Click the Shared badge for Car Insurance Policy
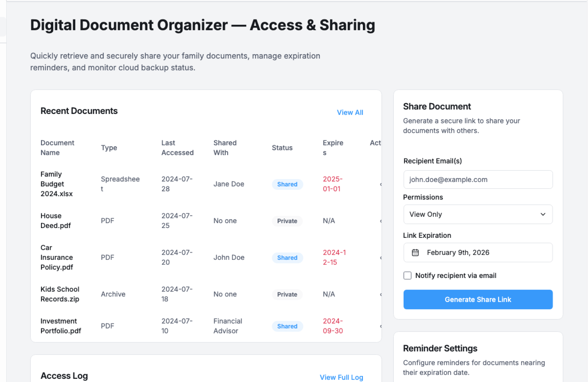Viewport: 588px width, 382px height. 287,258
